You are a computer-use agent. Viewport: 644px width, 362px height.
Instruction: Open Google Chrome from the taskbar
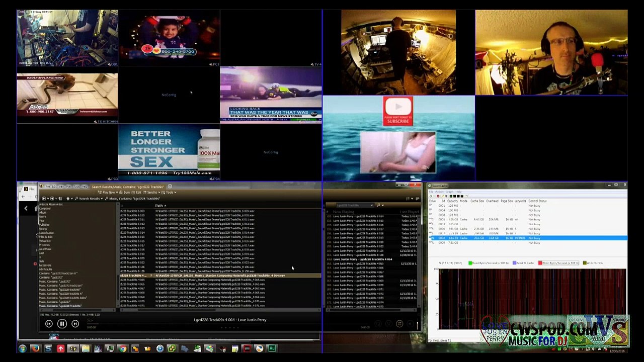(123, 348)
